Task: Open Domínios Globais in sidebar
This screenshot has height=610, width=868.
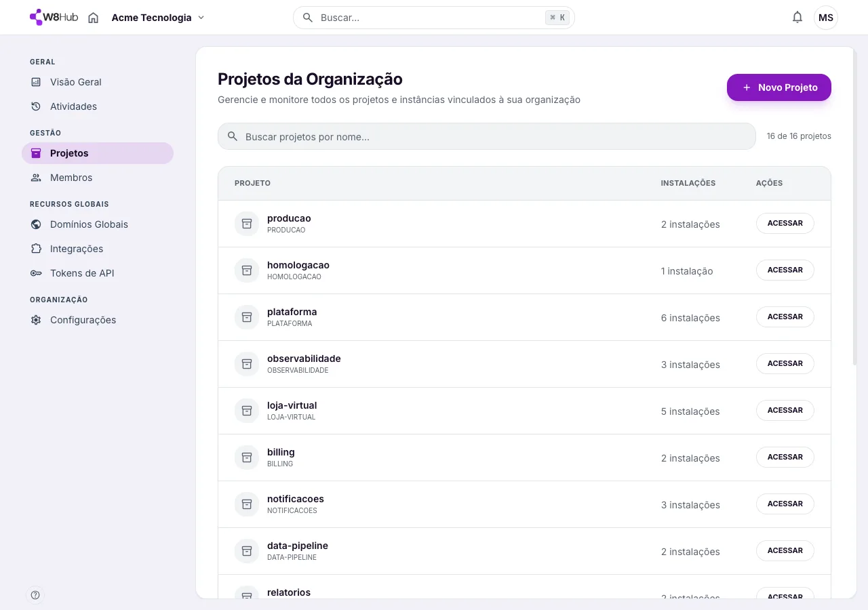Action: (98, 224)
